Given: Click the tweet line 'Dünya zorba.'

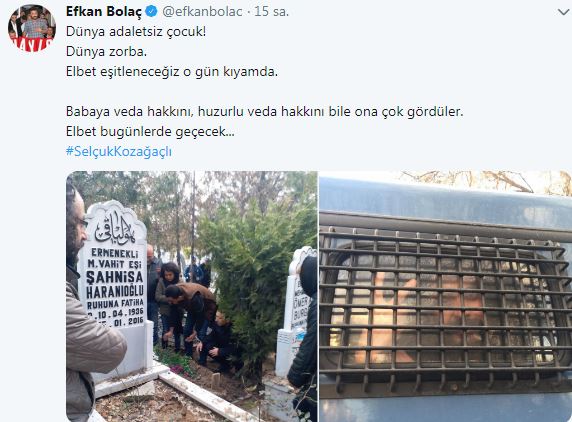Looking at the screenshot, I should coord(106,51).
